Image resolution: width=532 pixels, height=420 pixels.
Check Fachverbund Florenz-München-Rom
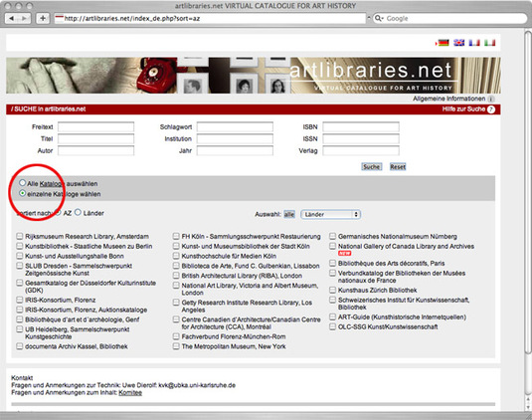point(176,336)
